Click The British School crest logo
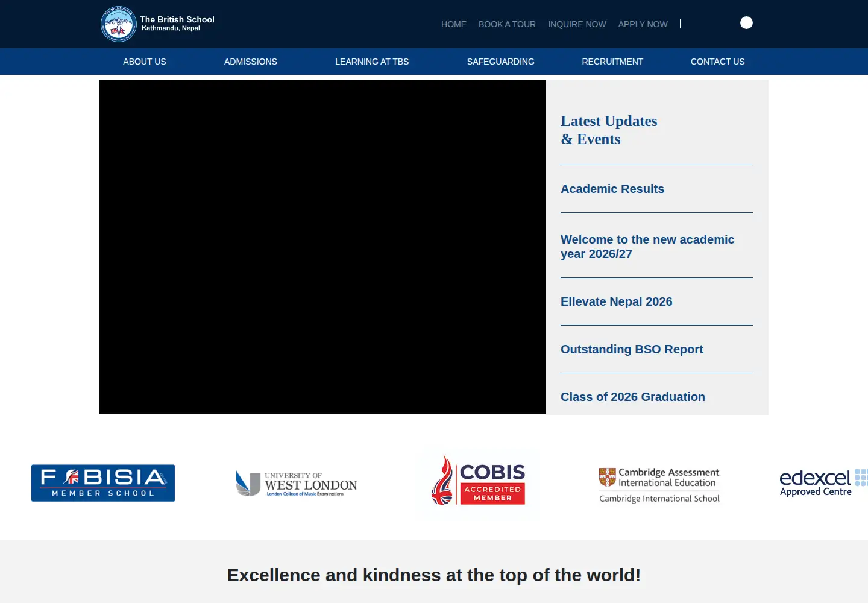The image size is (868, 603). pos(119,24)
